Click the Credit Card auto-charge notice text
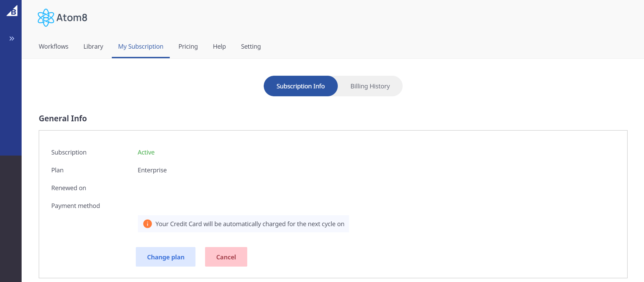 click(250, 224)
